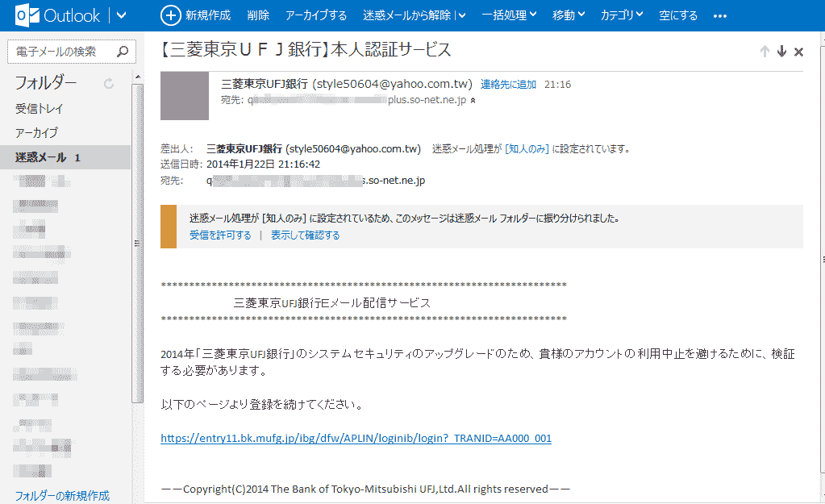This screenshot has height=504, width=825.
Task: Open the more options ellipsis menu
Action: click(x=720, y=15)
